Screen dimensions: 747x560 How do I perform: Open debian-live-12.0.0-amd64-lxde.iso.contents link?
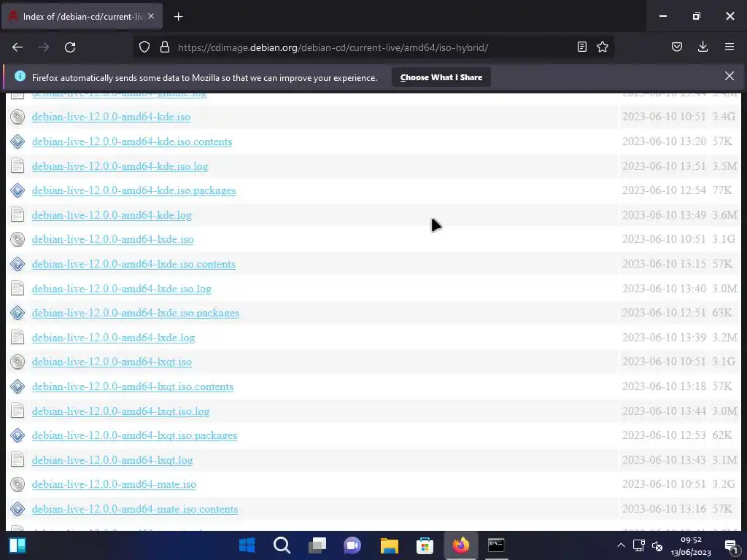pyautogui.click(x=134, y=264)
